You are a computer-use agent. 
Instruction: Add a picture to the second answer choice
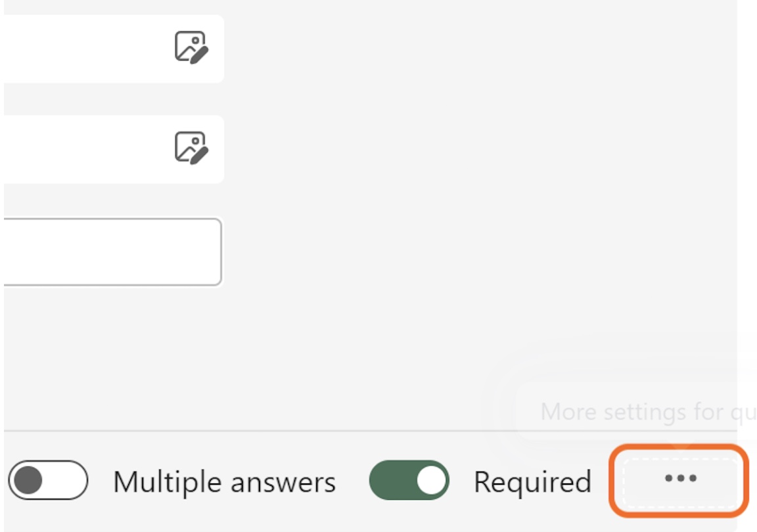click(191, 148)
